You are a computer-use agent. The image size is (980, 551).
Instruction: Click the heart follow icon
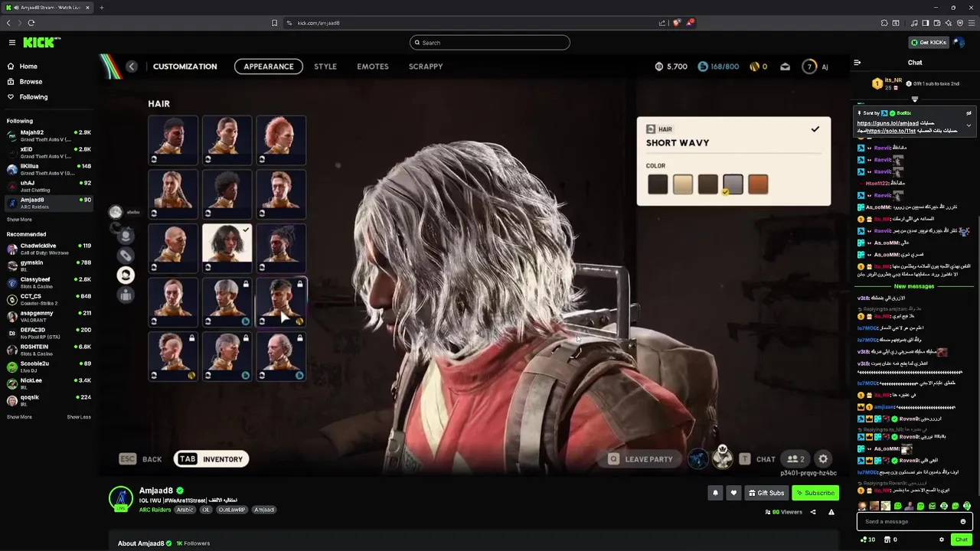pos(733,493)
